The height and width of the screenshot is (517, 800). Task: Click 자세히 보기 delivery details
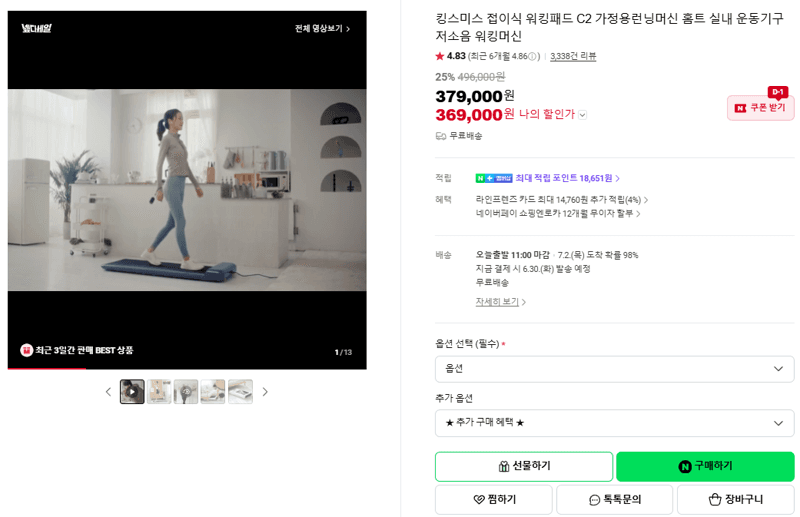tap(500, 302)
